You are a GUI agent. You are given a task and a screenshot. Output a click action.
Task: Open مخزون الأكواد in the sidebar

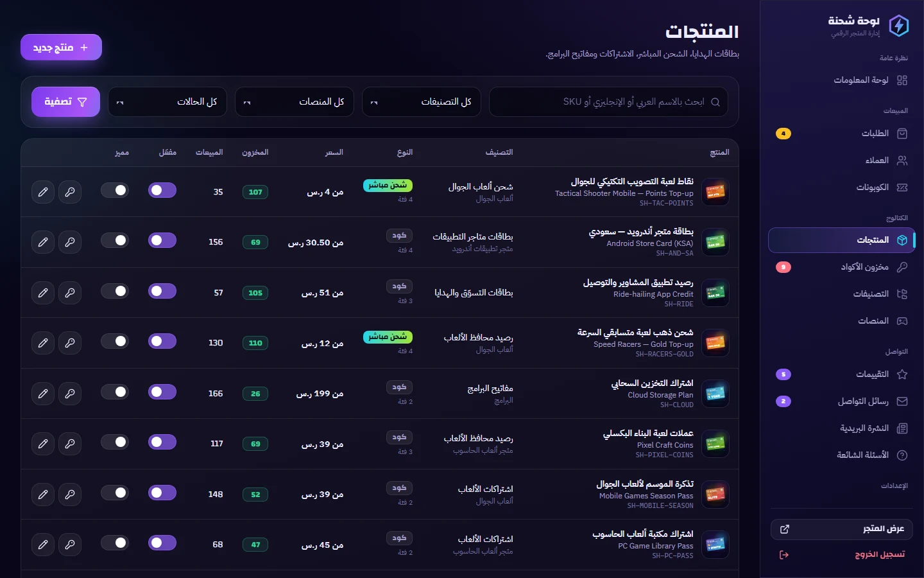[842, 267]
